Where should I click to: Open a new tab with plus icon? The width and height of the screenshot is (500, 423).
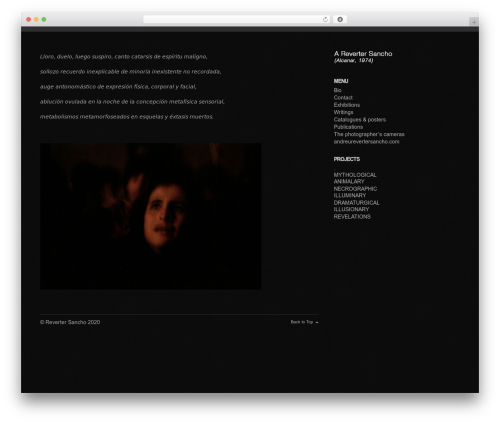tap(474, 22)
